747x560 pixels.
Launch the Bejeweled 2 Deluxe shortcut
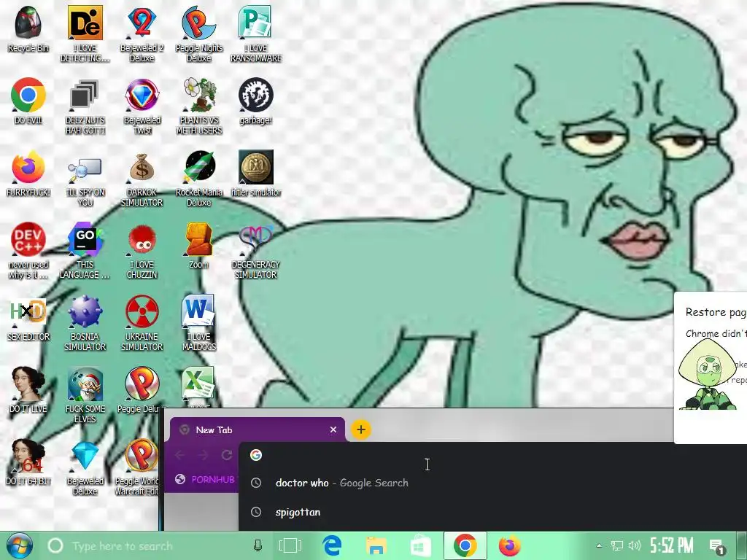[142, 34]
